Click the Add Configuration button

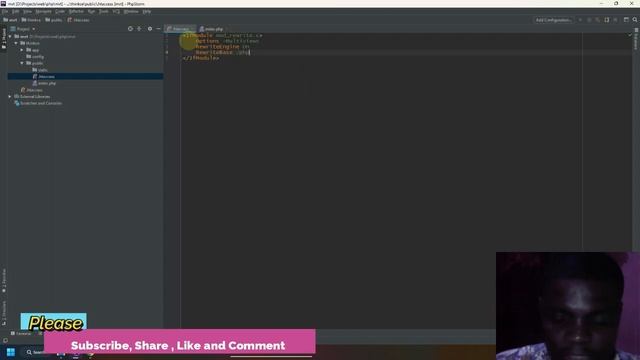[553, 20]
